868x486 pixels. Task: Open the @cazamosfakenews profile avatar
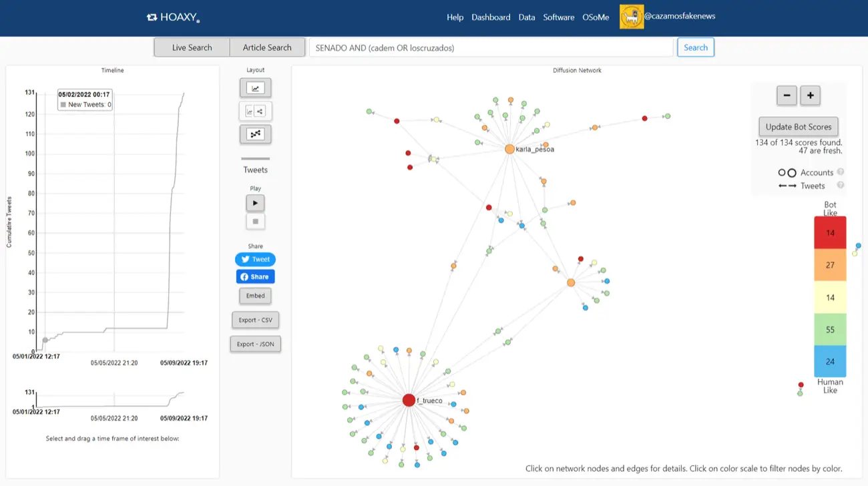pyautogui.click(x=632, y=17)
